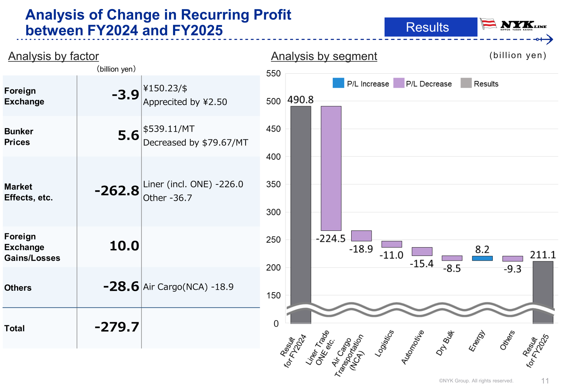Click the blue P/L Increase legend swatch
The image size is (566, 392).
[338, 83]
